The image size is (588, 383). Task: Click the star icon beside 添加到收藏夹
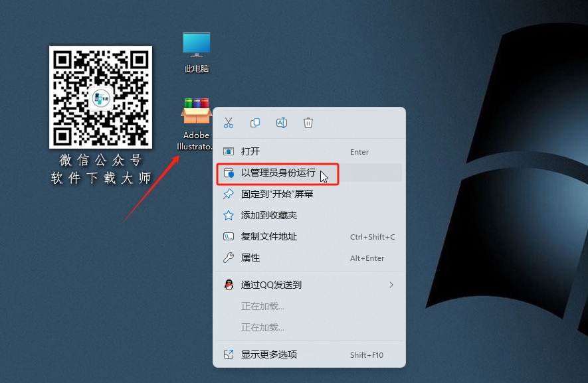(229, 215)
